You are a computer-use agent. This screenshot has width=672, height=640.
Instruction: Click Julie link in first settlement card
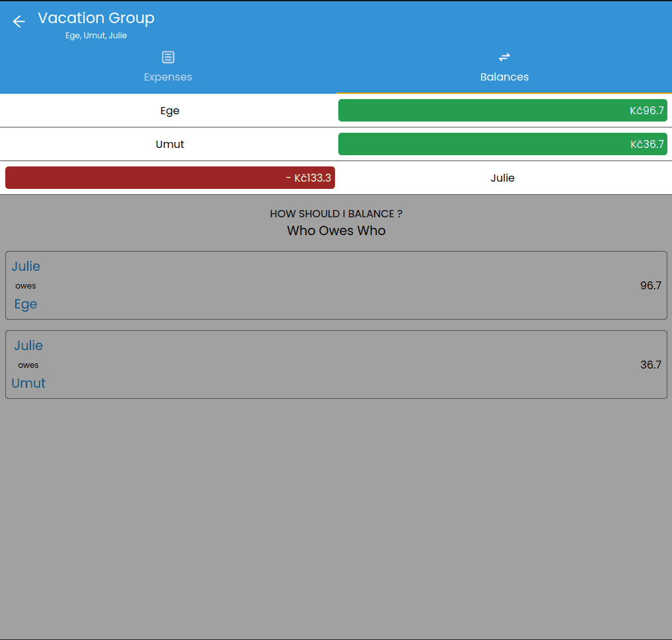(x=26, y=266)
